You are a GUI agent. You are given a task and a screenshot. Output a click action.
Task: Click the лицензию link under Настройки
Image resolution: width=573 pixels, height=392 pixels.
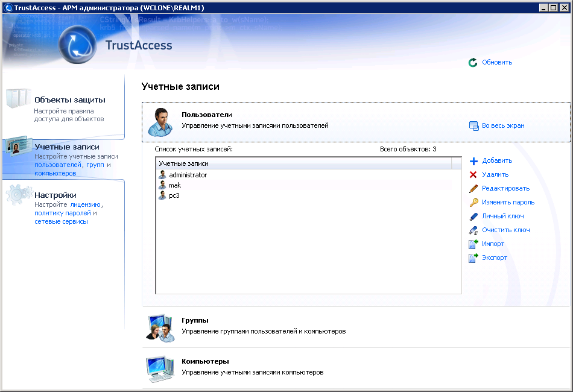85,204
